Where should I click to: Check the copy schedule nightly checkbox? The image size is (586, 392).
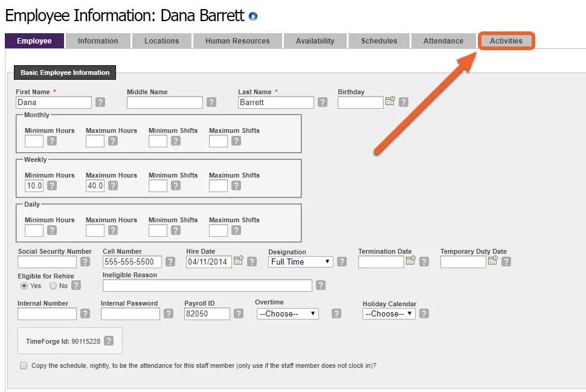(x=24, y=365)
